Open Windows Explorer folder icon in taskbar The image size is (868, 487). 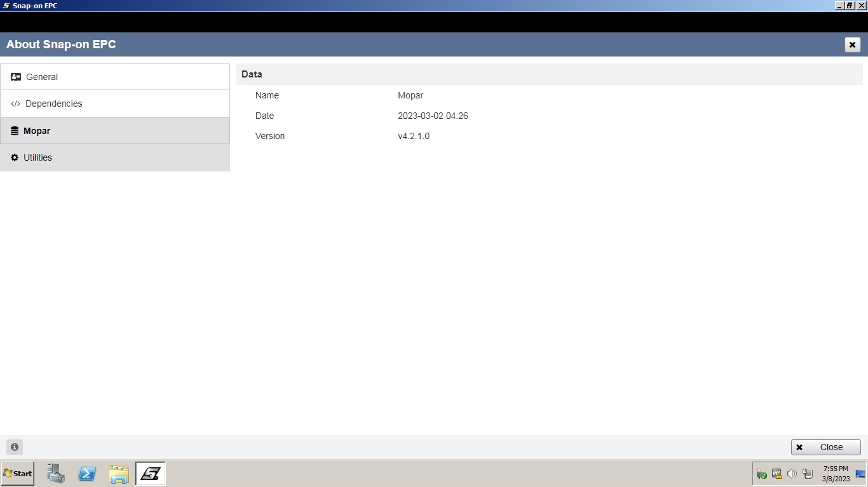[119, 474]
